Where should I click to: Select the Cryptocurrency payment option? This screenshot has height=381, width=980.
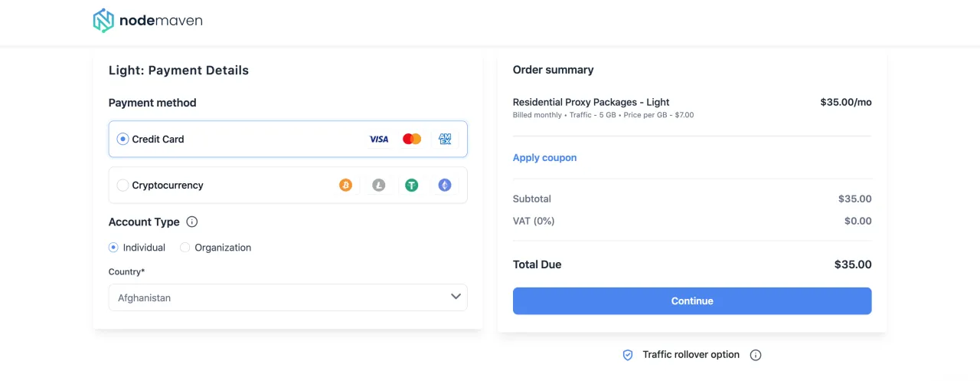point(122,186)
